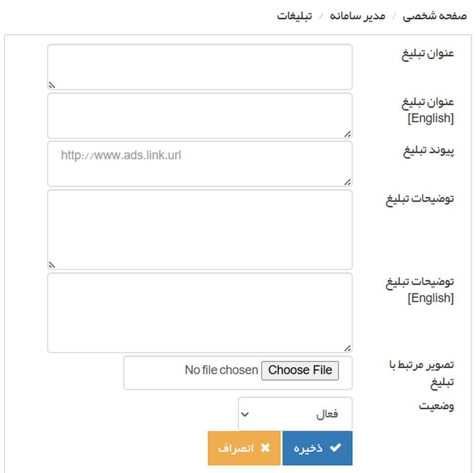Screen dimensions: 476x473
Task: Open the وضعیت status dropdown
Action: tap(295, 414)
